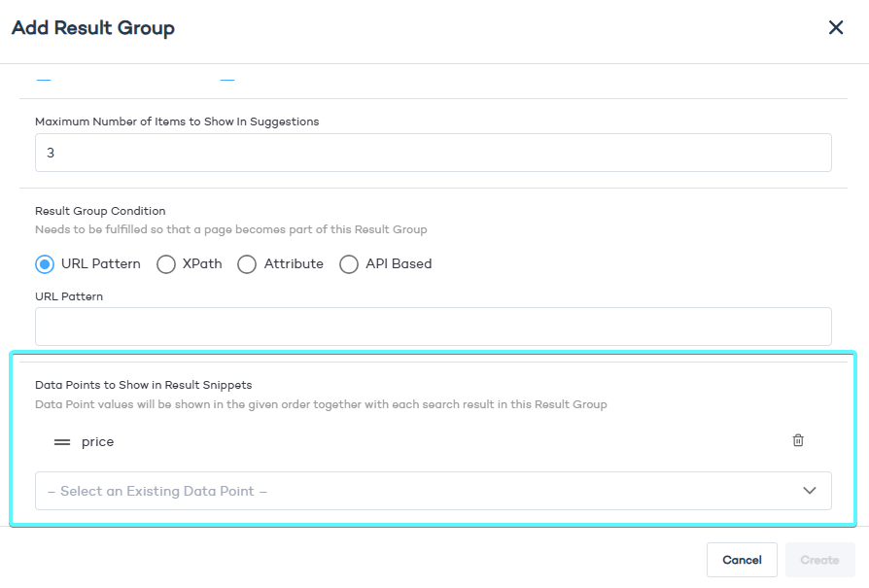Screen dimensions: 869x588
Task: Click the empty URL Pattern text box
Action: 433,327
